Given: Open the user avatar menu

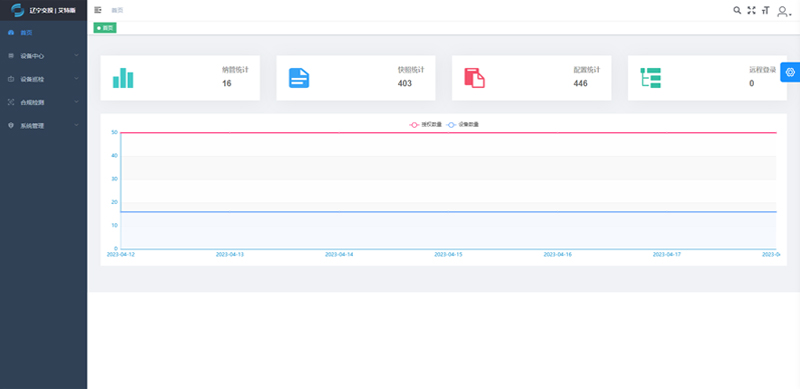Looking at the screenshot, I should pyautogui.click(x=784, y=11).
